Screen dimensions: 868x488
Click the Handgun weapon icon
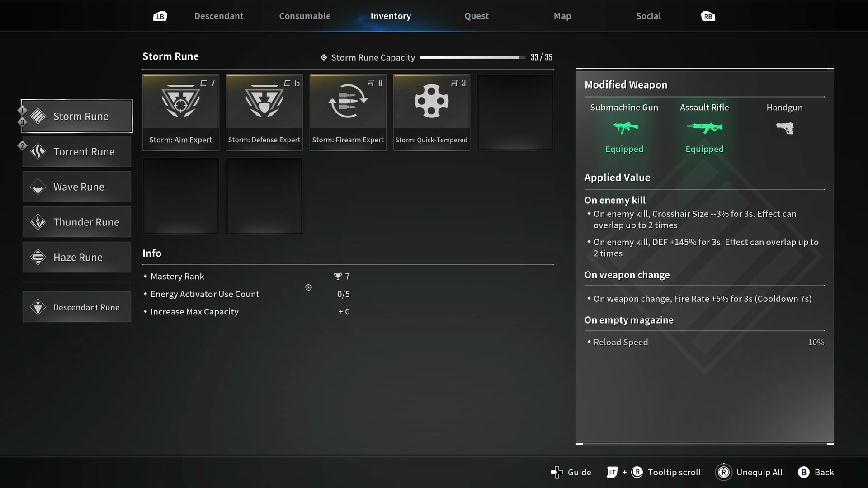(784, 128)
